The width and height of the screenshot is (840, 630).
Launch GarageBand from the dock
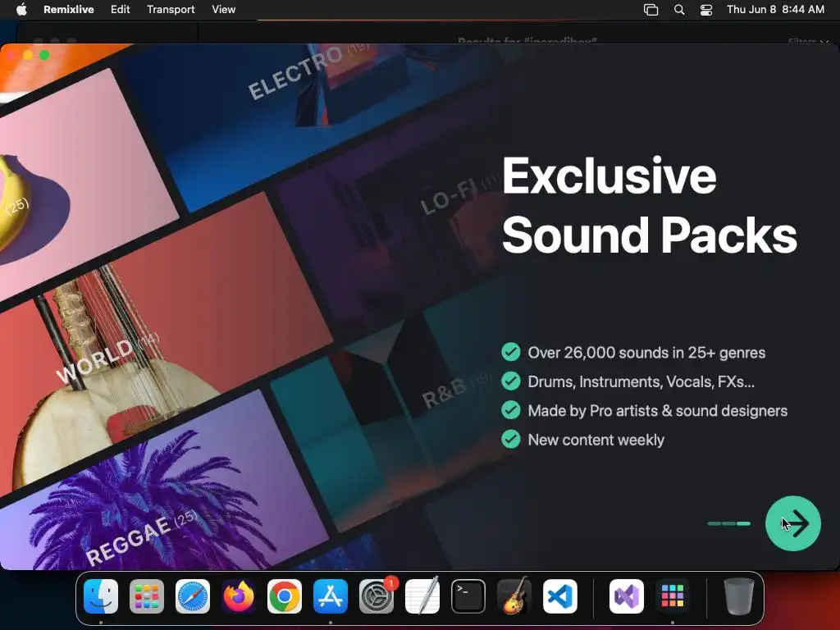514,596
